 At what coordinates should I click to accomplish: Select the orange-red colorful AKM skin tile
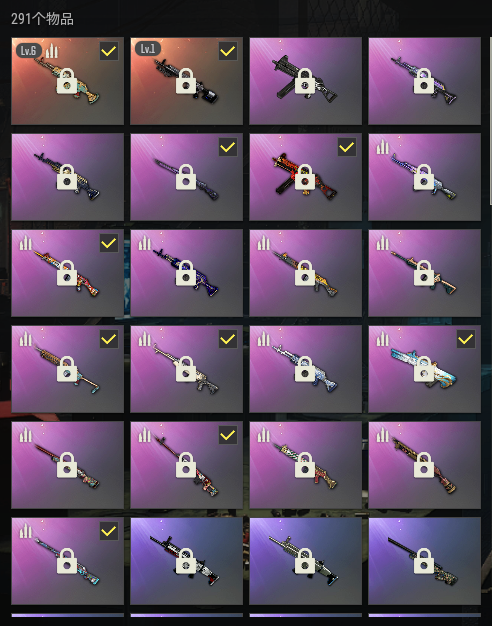(67, 273)
